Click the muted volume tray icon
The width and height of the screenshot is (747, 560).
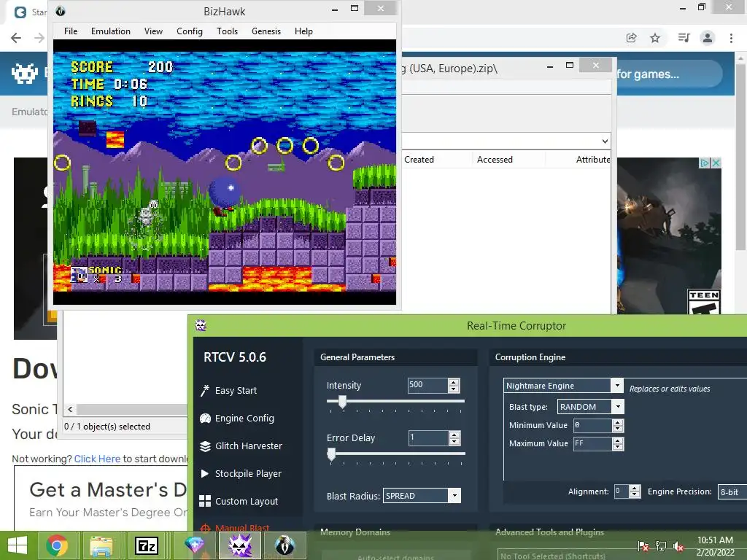[x=678, y=545]
